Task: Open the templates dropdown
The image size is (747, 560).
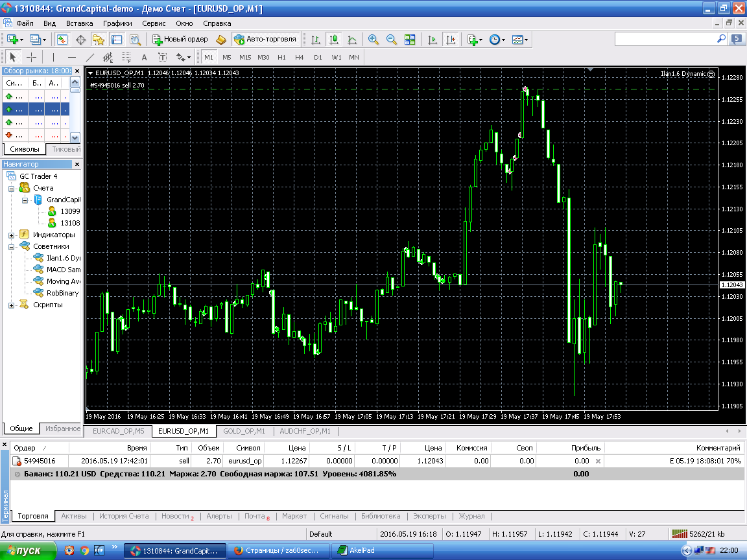Action: [x=520, y=40]
